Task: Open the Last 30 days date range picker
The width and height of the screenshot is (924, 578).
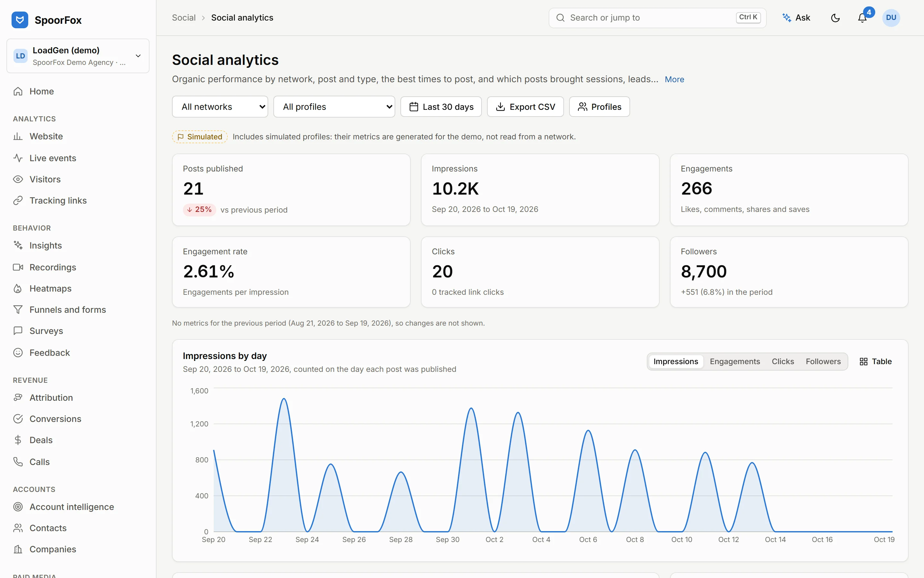Action: (x=441, y=107)
